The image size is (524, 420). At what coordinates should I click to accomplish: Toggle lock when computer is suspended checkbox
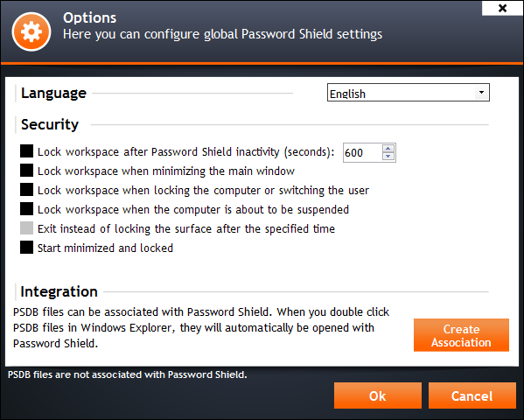27,209
